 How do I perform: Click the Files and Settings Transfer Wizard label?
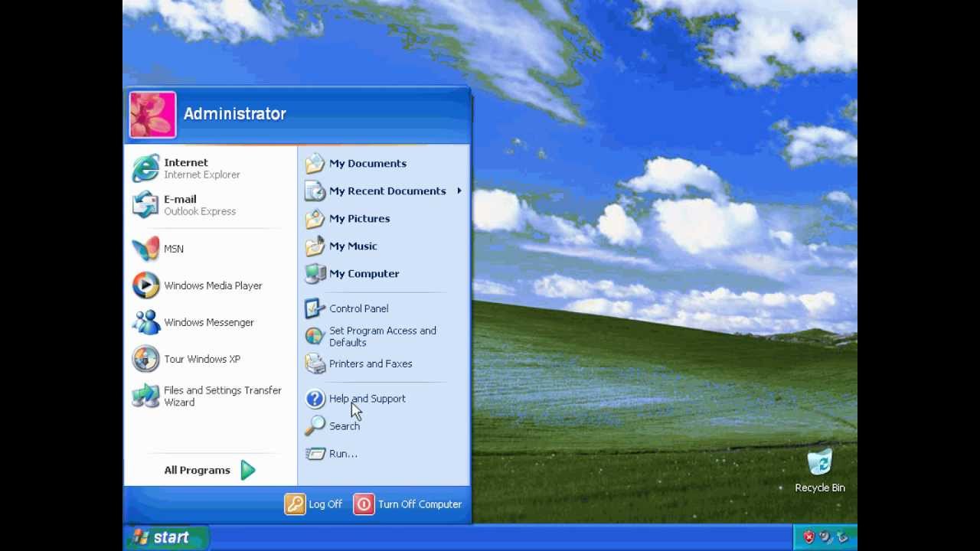tap(223, 396)
